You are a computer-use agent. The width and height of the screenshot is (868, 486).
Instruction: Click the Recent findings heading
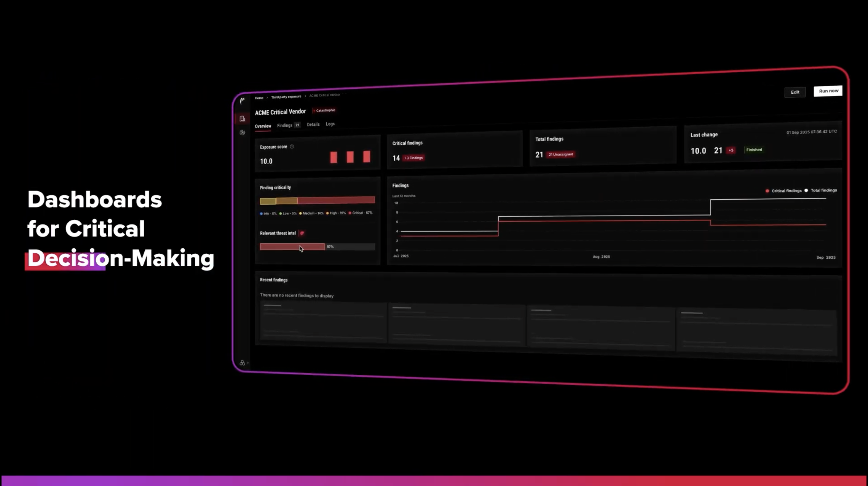pos(274,280)
